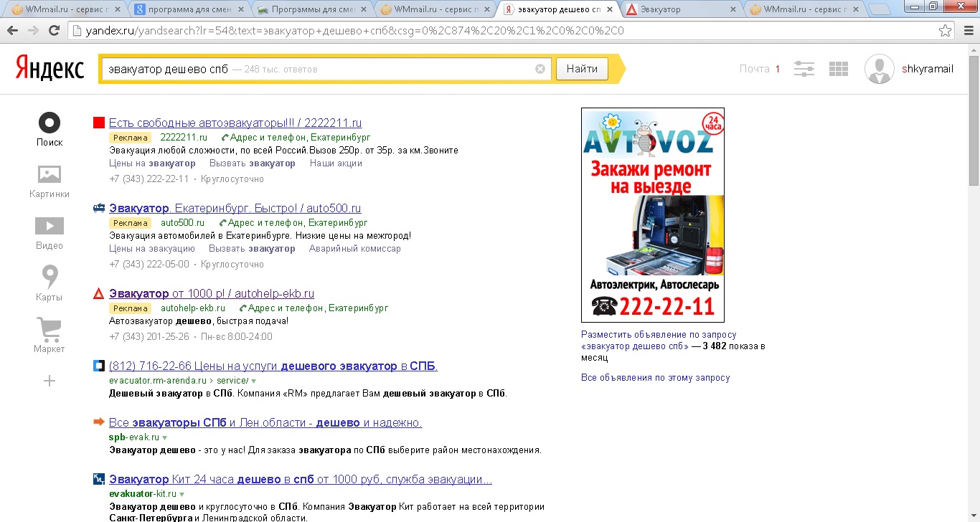Screen dimensions: 980x522
Task: Click the browser forward arrow
Action: click(33, 31)
